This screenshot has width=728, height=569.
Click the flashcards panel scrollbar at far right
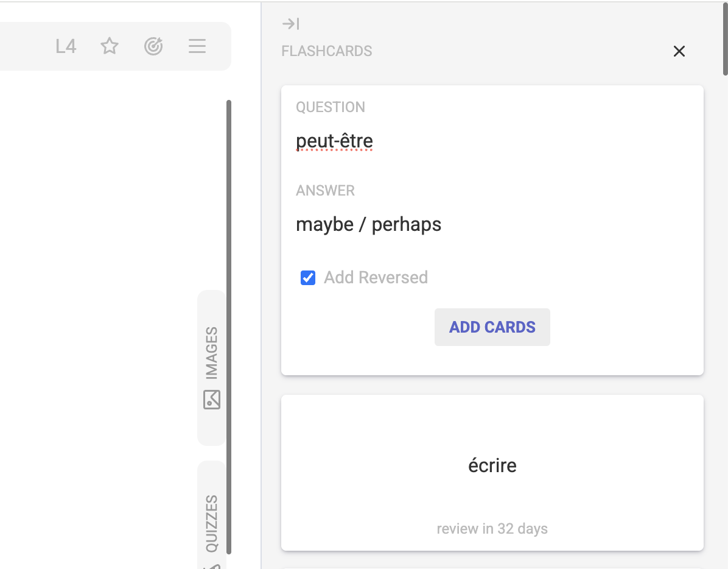click(x=725, y=38)
